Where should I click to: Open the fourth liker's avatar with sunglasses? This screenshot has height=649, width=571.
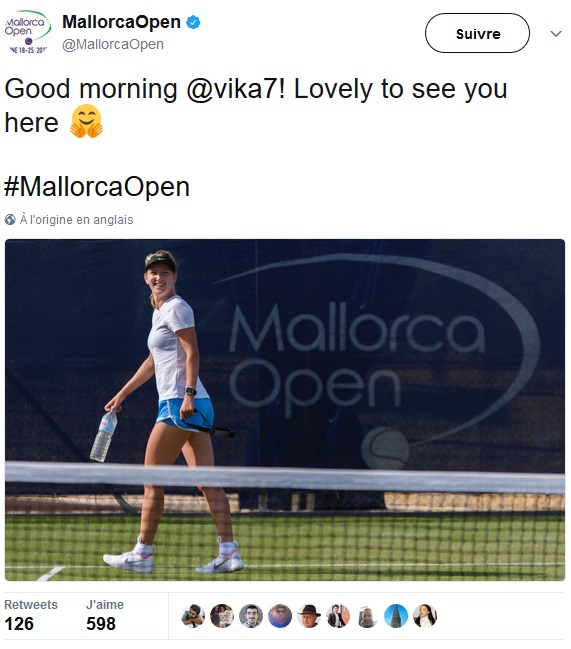click(280, 616)
